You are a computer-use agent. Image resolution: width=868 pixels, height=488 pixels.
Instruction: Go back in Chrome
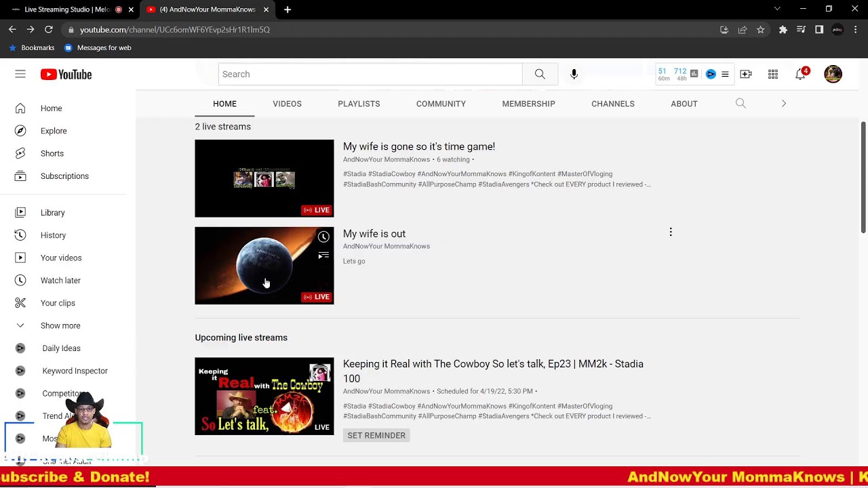(x=12, y=30)
